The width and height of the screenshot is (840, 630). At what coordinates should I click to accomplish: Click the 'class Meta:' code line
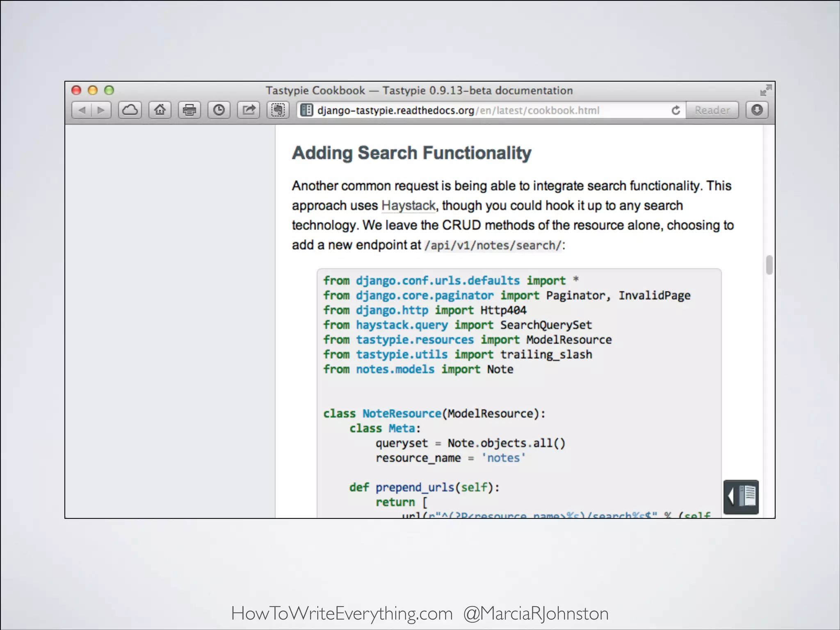385,428
